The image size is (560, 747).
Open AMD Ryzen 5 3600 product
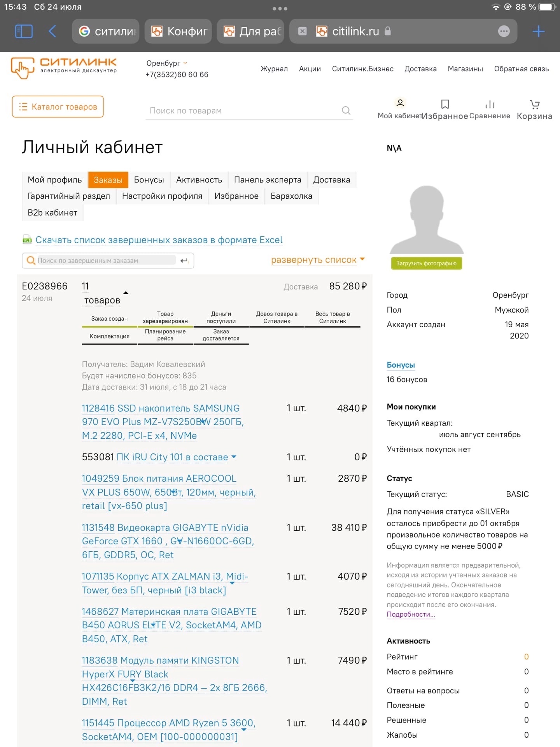(168, 730)
